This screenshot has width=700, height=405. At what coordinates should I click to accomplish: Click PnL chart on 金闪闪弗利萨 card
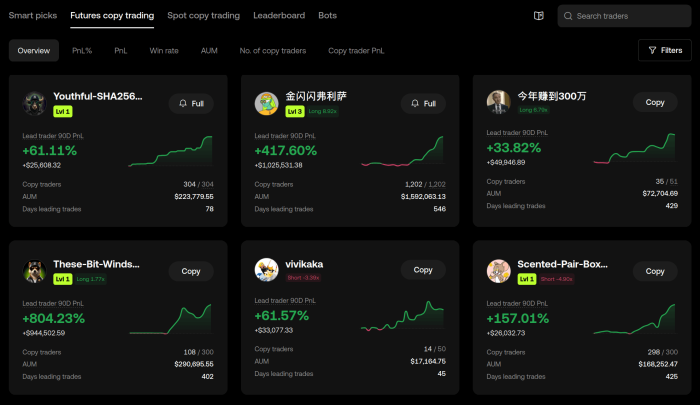[402, 151]
